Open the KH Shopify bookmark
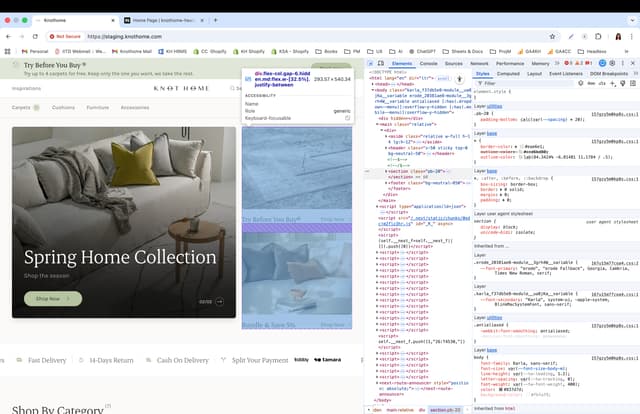 click(x=249, y=51)
